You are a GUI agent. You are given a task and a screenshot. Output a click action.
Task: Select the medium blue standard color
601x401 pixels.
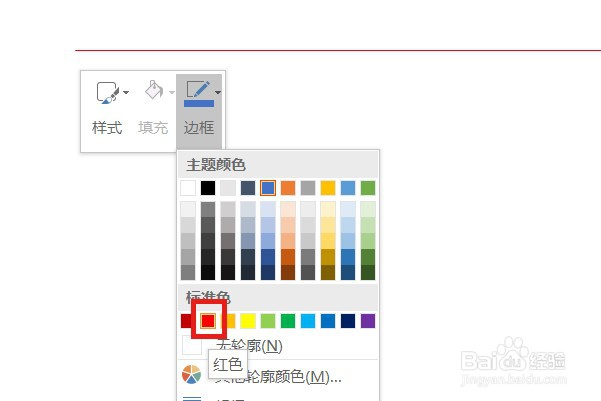click(x=328, y=321)
